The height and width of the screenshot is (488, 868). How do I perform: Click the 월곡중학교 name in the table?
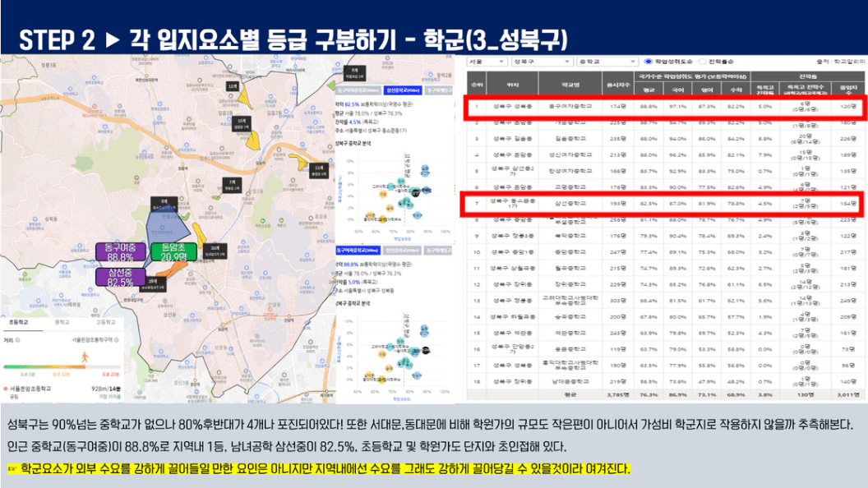click(x=570, y=268)
